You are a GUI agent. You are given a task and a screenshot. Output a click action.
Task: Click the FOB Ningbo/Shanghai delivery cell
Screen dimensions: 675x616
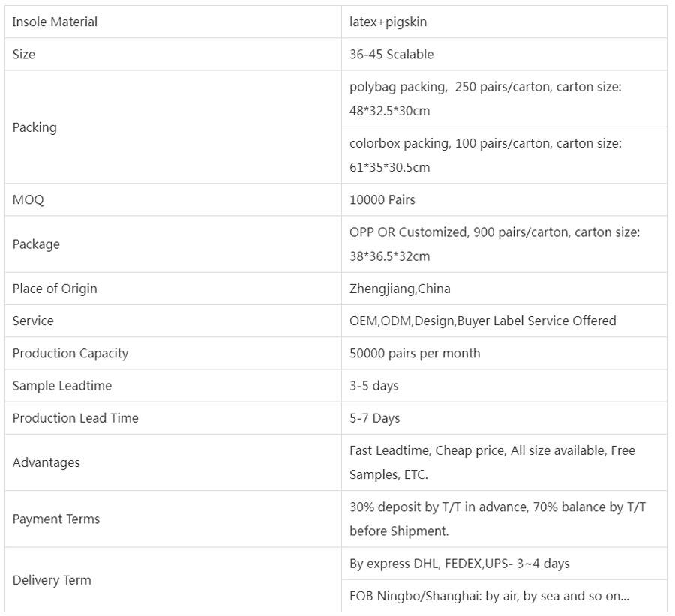pyautogui.click(x=489, y=596)
